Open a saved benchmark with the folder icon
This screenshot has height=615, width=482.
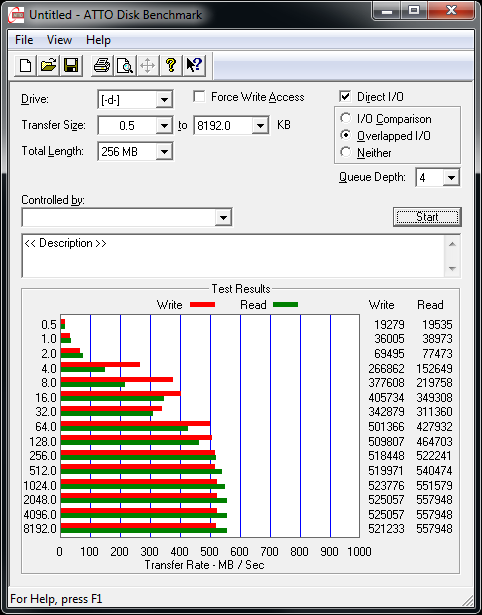[48, 65]
